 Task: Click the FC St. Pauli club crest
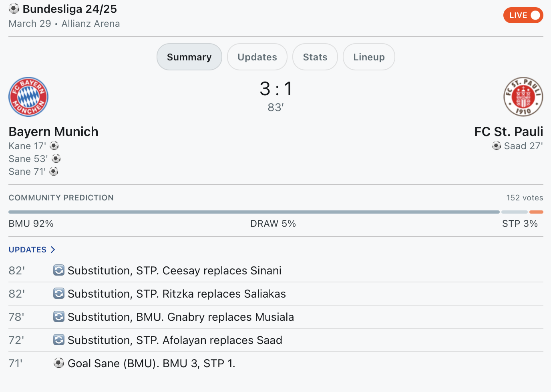523,97
